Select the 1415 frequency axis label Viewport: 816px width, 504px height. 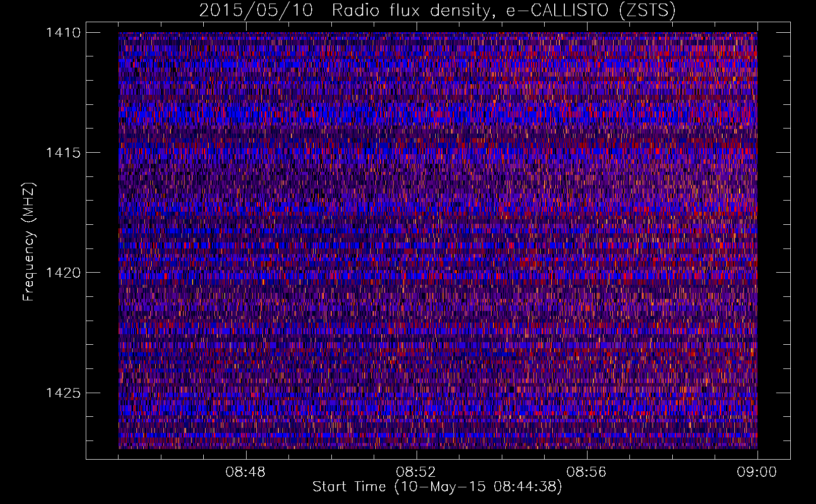tap(63, 153)
